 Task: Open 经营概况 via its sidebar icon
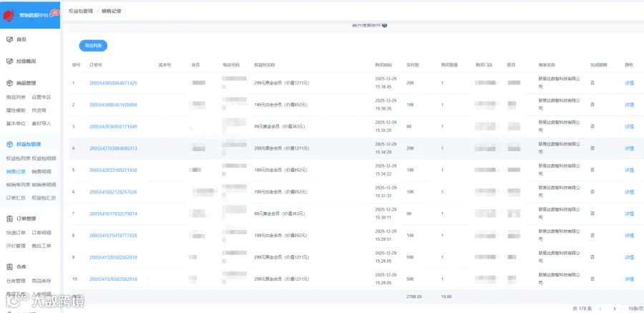(10, 62)
